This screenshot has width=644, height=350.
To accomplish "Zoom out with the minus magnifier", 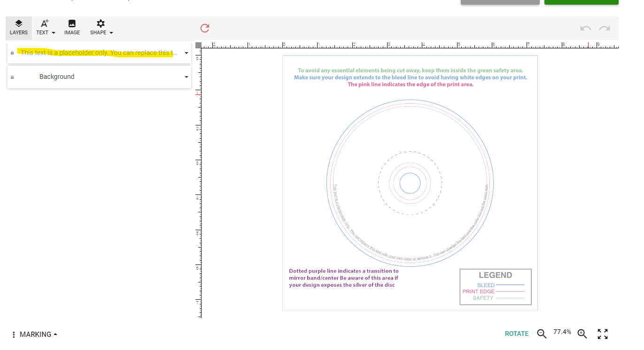I will click(542, 334).
